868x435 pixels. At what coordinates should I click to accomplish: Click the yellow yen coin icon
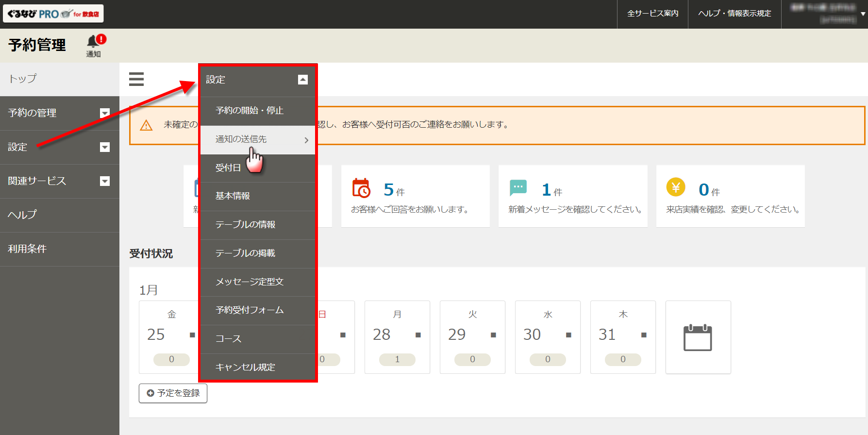point(676,187)
